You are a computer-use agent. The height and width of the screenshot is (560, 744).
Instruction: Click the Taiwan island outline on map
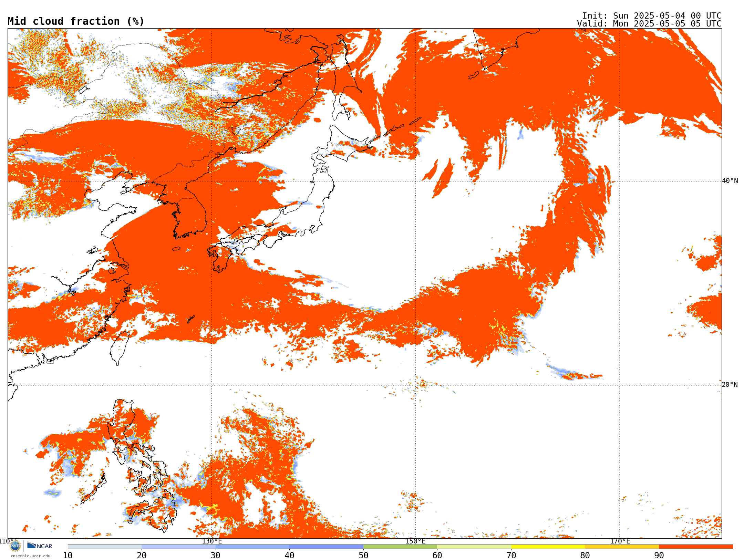[119, 348]
